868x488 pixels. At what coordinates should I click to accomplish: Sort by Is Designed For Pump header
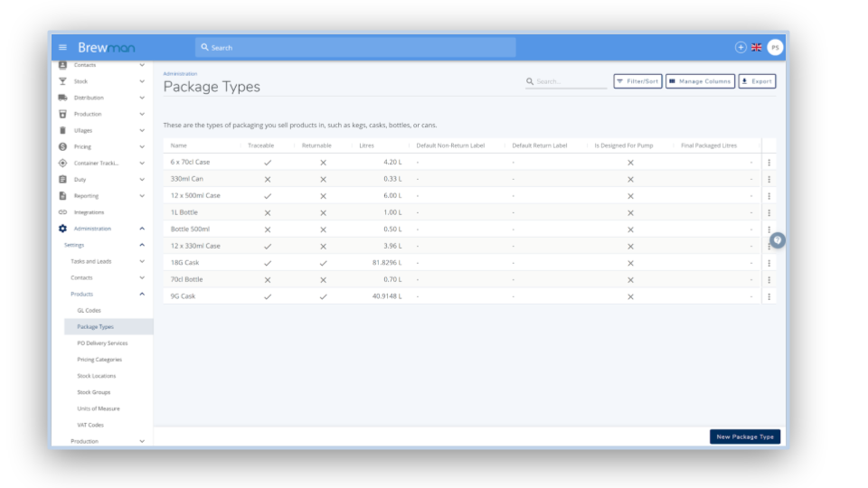point(624,145)
